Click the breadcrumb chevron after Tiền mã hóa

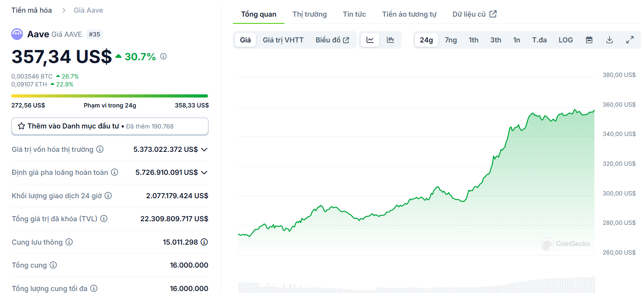point(63,10)
